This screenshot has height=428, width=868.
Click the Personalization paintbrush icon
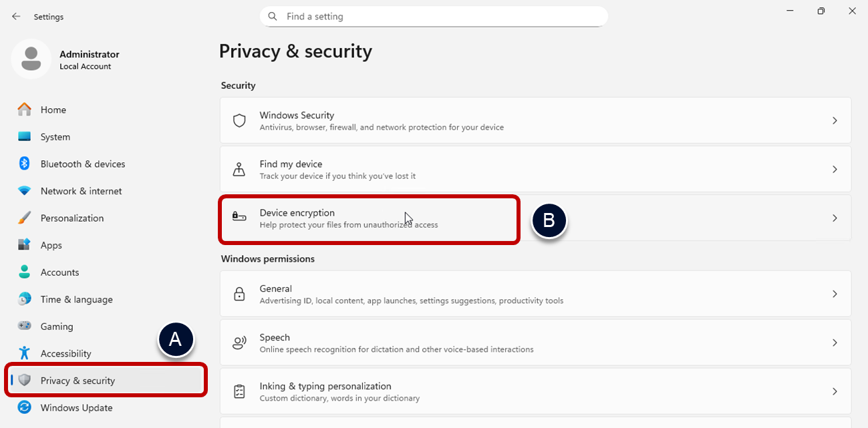pyautogui.click(x=25, y=218)
